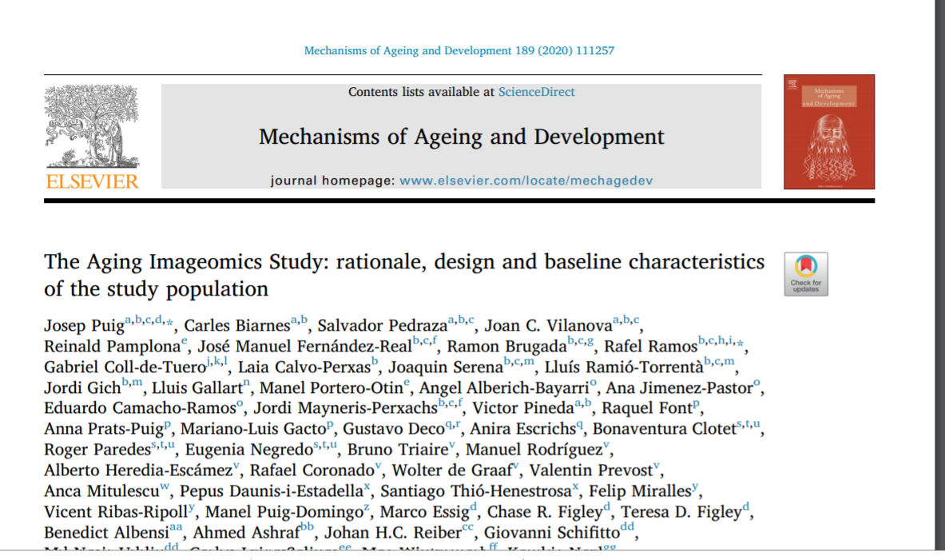Image resolution: width=945 pixels, height=560 pixels.
Task: Click affiliation 'w' after Anca Mitulescu
Action: point(165,486)
